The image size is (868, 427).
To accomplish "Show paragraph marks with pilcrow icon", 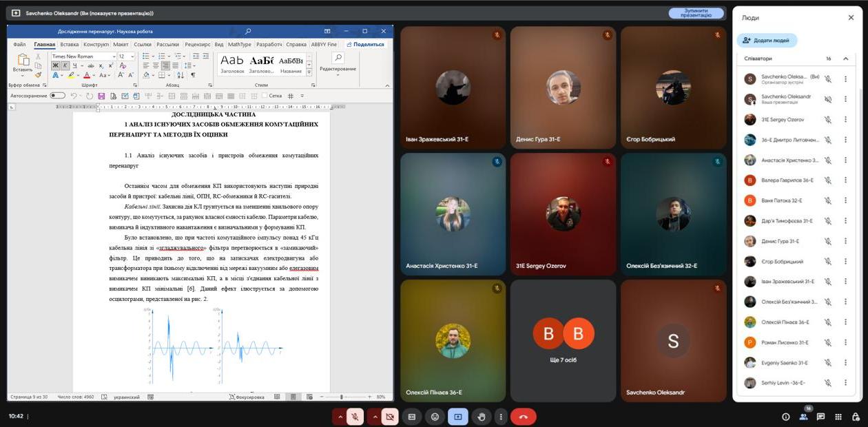I will [193, 75].
